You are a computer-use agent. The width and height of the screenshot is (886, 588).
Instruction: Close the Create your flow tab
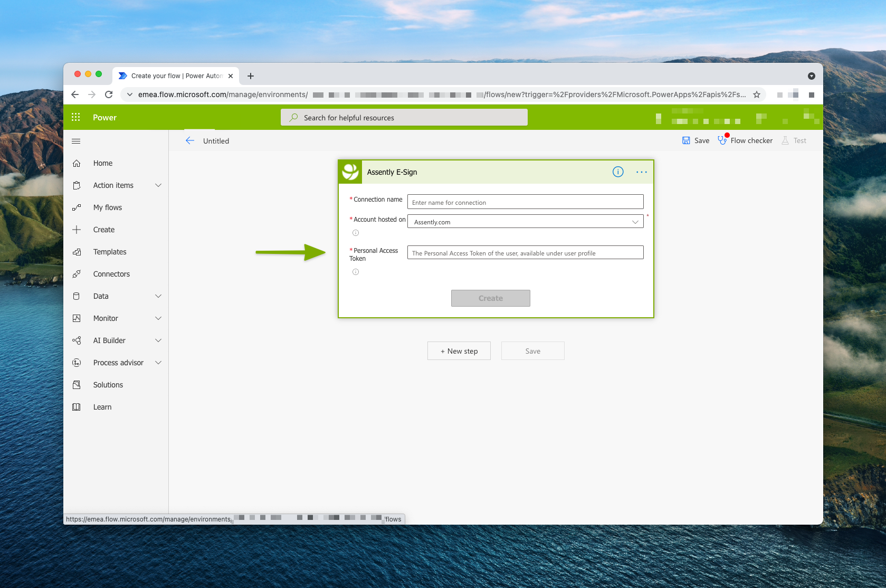tap(231, 76)
